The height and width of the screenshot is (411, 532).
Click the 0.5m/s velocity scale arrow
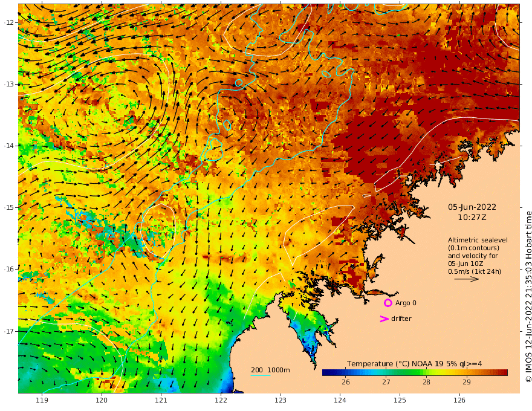click(x=467, y=279)
